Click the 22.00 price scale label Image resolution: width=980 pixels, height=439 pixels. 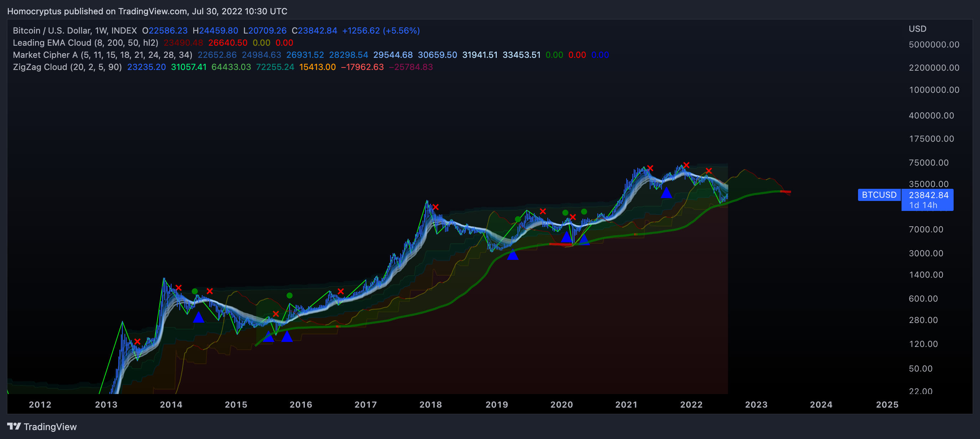coord(921,391)
